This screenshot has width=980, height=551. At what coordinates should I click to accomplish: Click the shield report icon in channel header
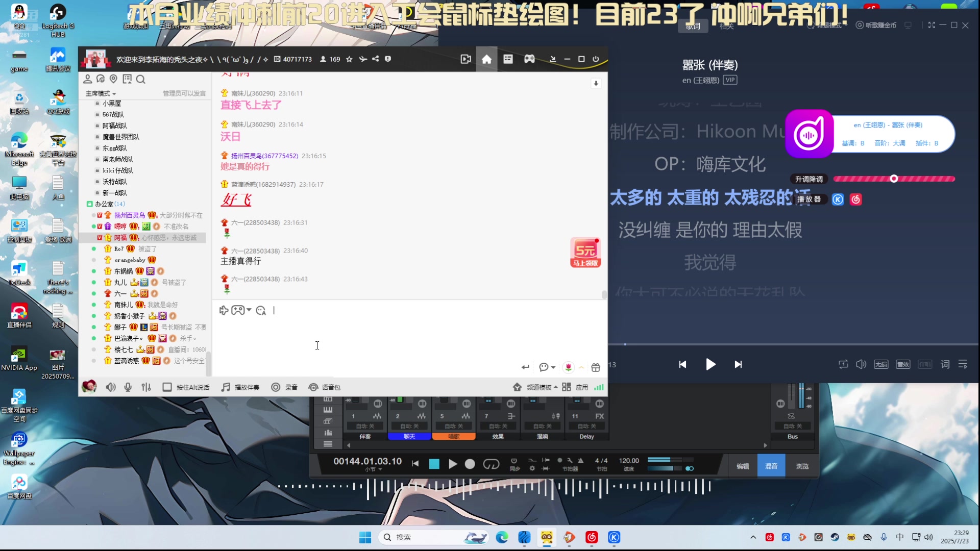point(388,59)
